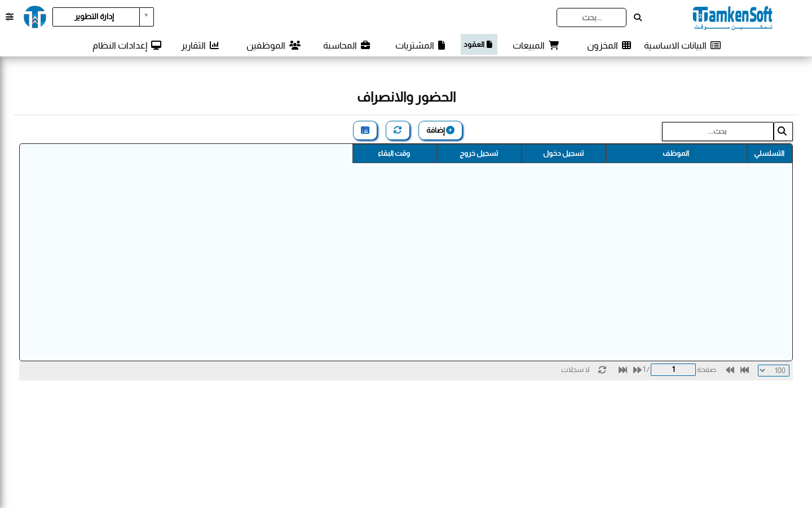
Task: Open the settings sliders icon in header
Action: (10, 17)
